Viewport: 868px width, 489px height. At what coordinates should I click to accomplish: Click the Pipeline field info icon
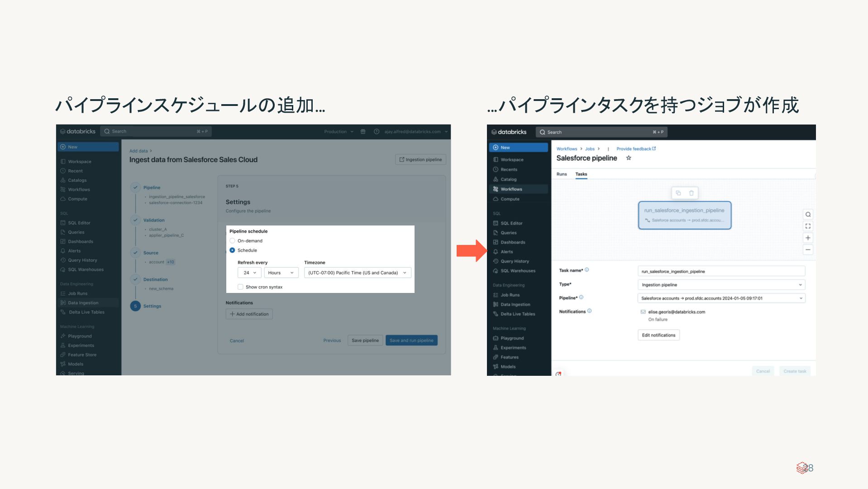[582, 297]
